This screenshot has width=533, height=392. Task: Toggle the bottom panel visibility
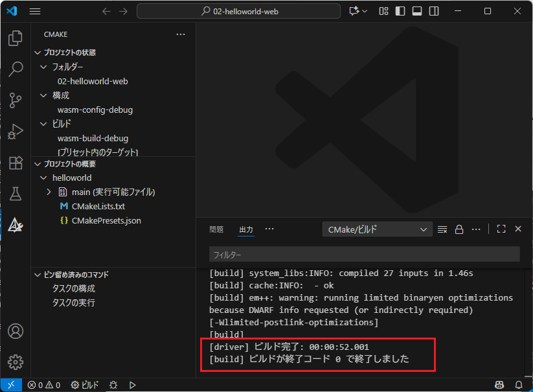[x=417, y=11]
